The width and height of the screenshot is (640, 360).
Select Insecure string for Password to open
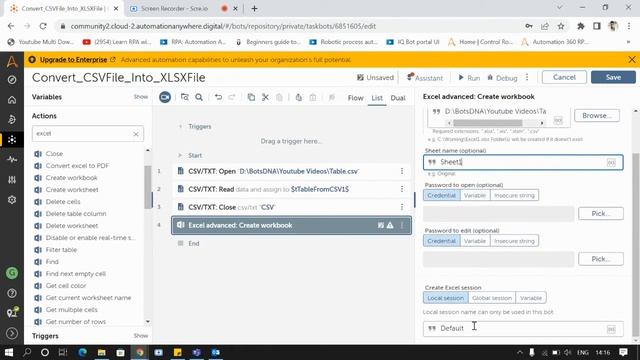tap(514, 195)
